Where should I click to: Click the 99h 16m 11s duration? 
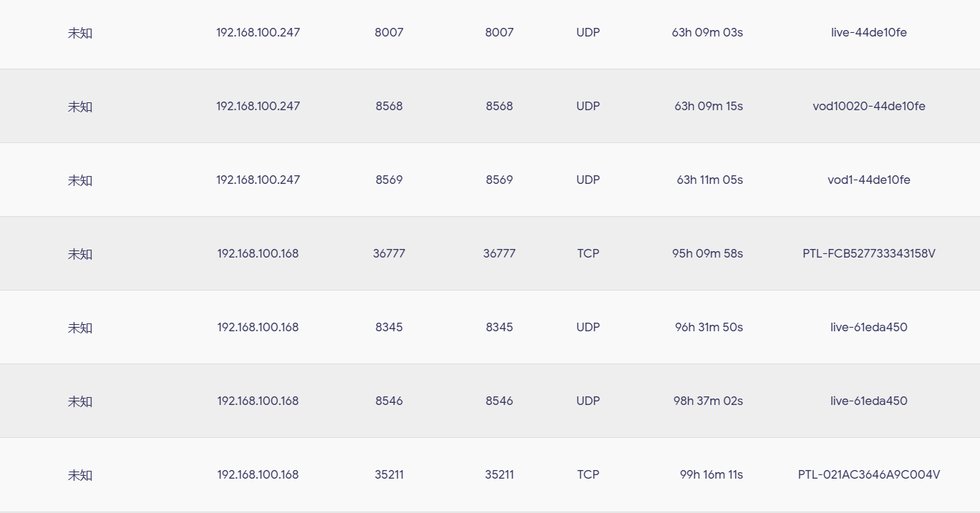coord(711,474)
